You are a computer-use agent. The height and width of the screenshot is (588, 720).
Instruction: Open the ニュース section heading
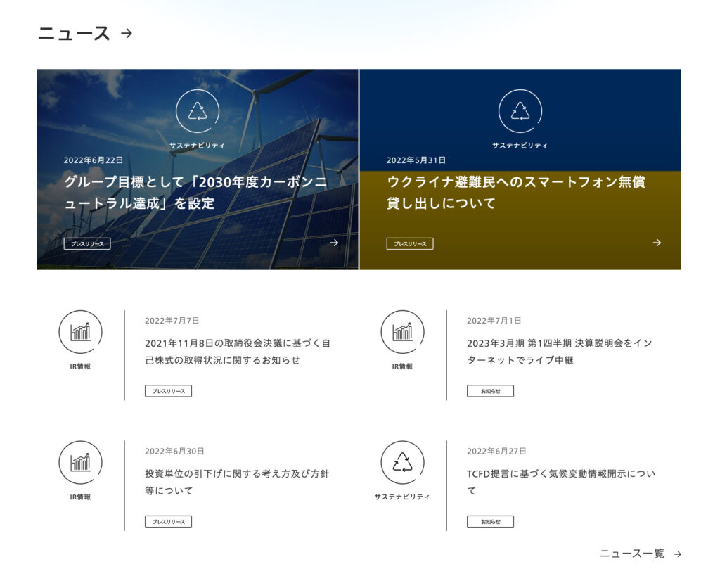pos(74,34)
